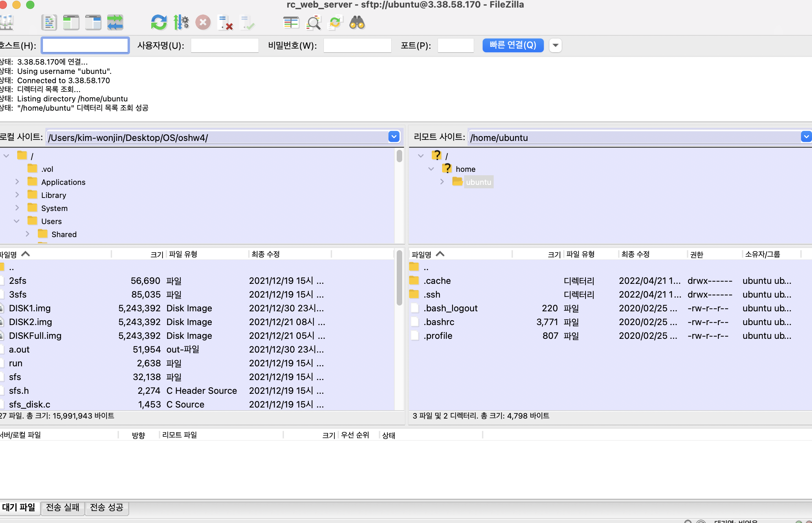Click the Refresh file lists icon
Screen dimensions: 812x523
point(158,23)
